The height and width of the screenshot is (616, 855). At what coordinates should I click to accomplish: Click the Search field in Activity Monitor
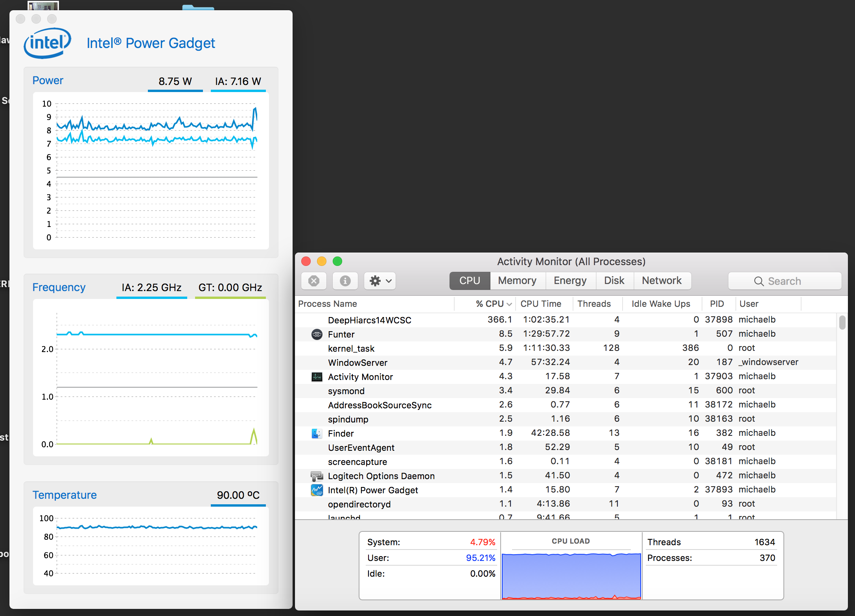[785, 281]
